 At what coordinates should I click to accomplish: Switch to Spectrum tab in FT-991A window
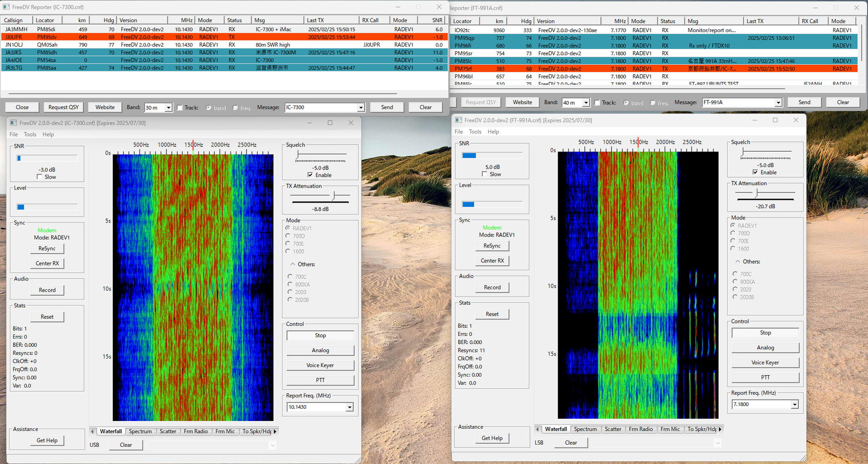tap(585, 429)
